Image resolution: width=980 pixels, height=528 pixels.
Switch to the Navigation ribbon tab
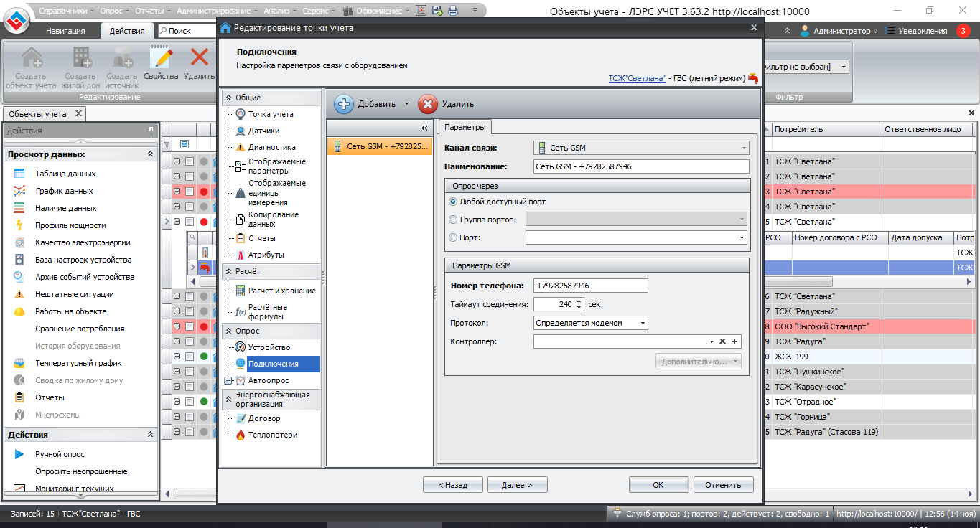tap(65, 31)
